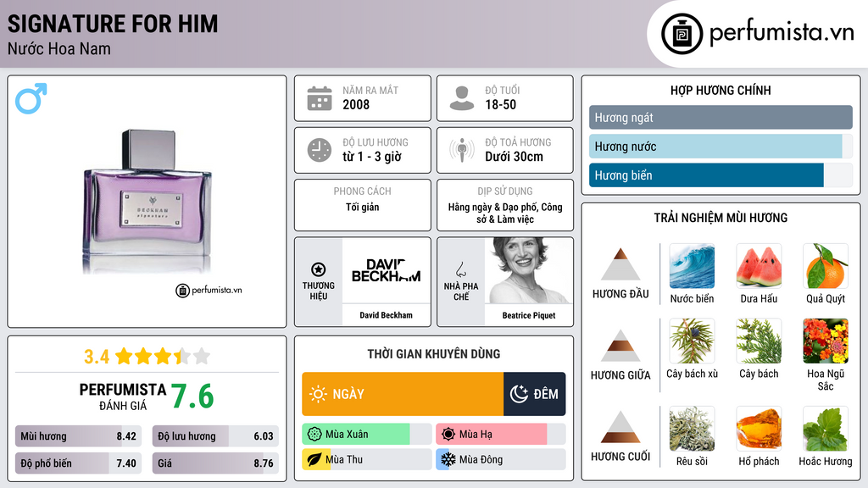Select the Hoa Ngũ Sắc flower image
The image size is (868, 488).
(826, 341)
